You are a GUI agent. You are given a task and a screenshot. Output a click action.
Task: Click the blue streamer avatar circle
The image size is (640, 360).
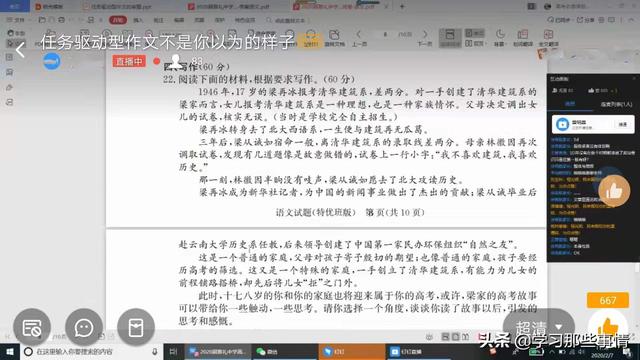52,61
